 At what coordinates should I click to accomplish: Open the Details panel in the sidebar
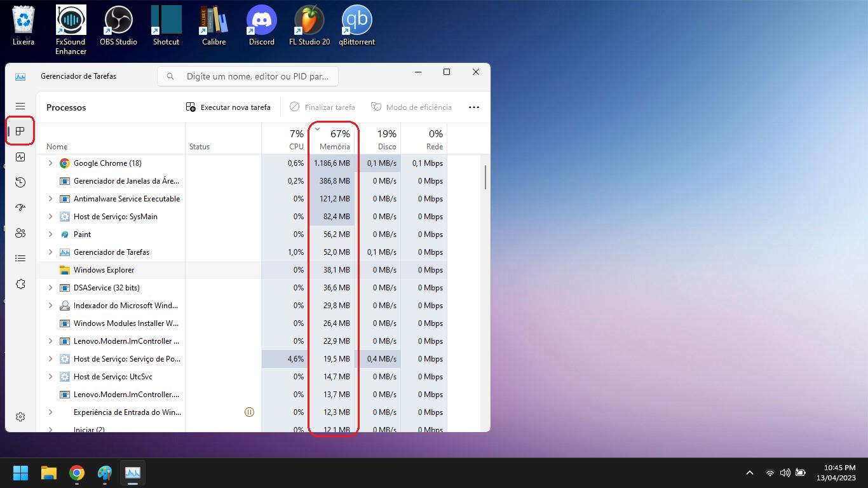click(20, 258)
